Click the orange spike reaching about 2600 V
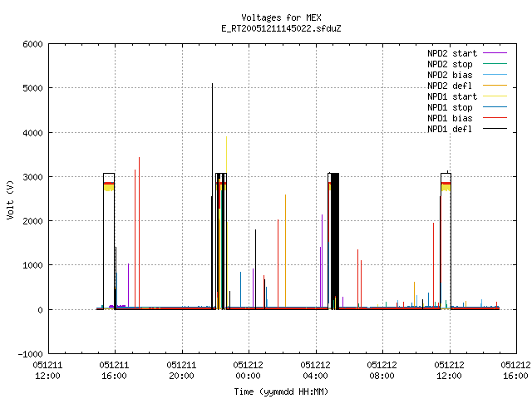Screen dimensions: 532x399 point(285,251)
